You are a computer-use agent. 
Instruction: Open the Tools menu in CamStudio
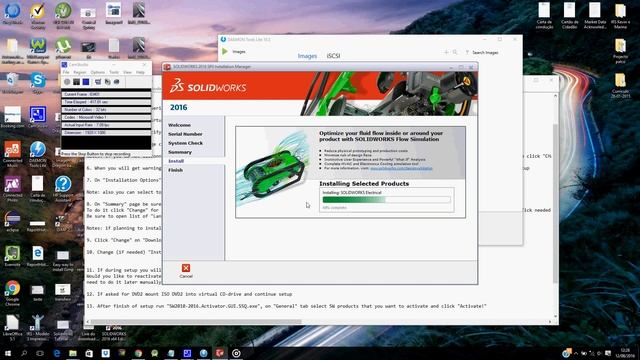tap(114, 72)
